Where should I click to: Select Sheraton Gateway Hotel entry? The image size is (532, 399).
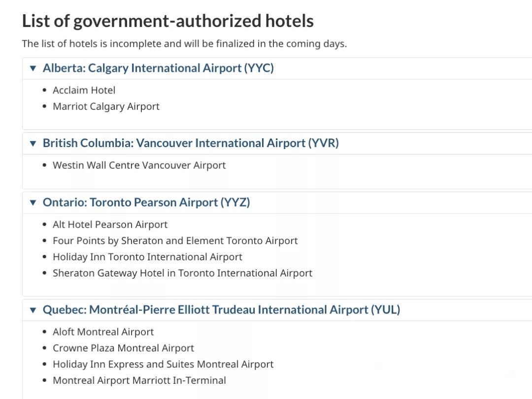click(182, 273)
